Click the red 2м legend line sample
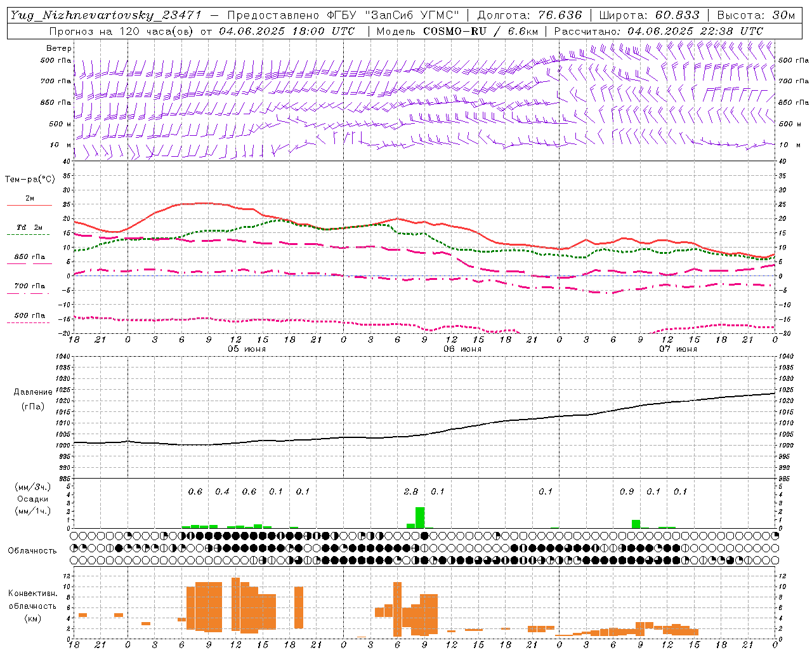 tap(29, 205)
